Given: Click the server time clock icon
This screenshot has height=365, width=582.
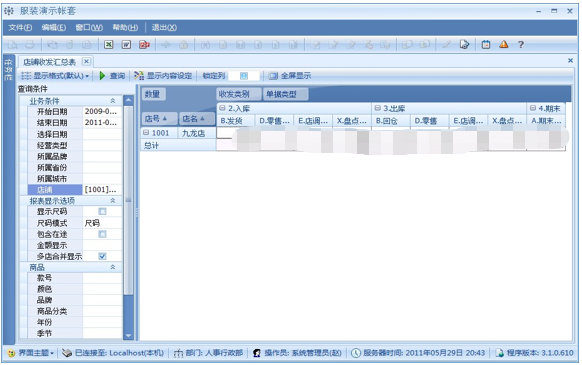Looking at the screenshot, I should click(x=355, y=353).
